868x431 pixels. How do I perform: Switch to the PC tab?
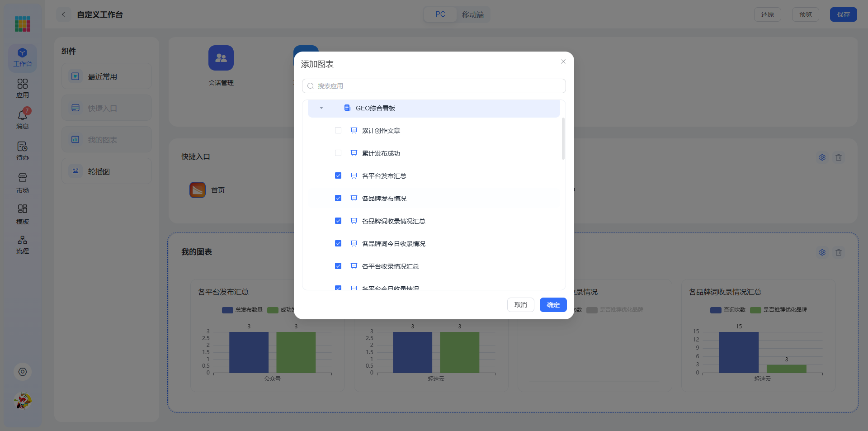click(x=440, y=14)
